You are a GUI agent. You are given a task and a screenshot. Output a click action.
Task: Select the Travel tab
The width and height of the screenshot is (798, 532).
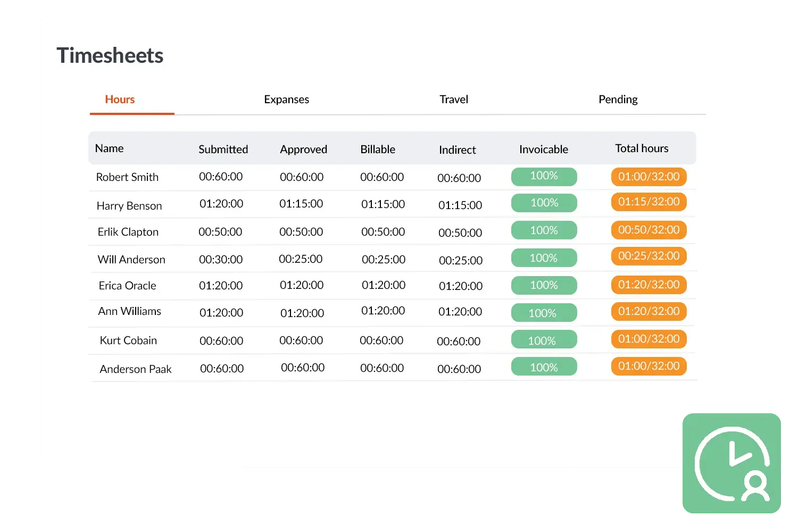tap(454, 99)
